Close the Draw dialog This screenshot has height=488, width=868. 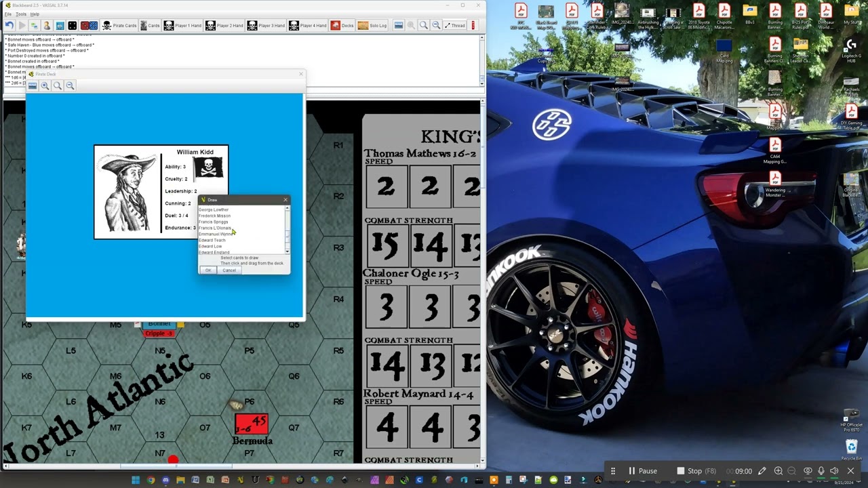pos(285,200)
